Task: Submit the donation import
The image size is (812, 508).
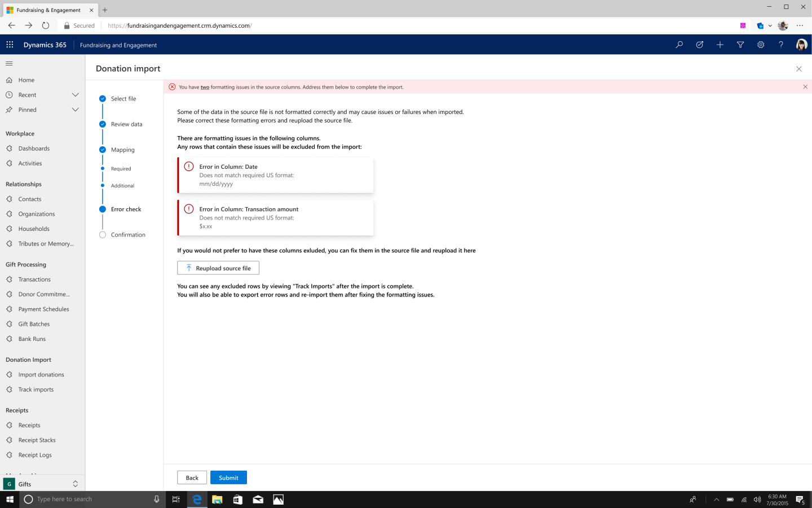Action: 228,478
